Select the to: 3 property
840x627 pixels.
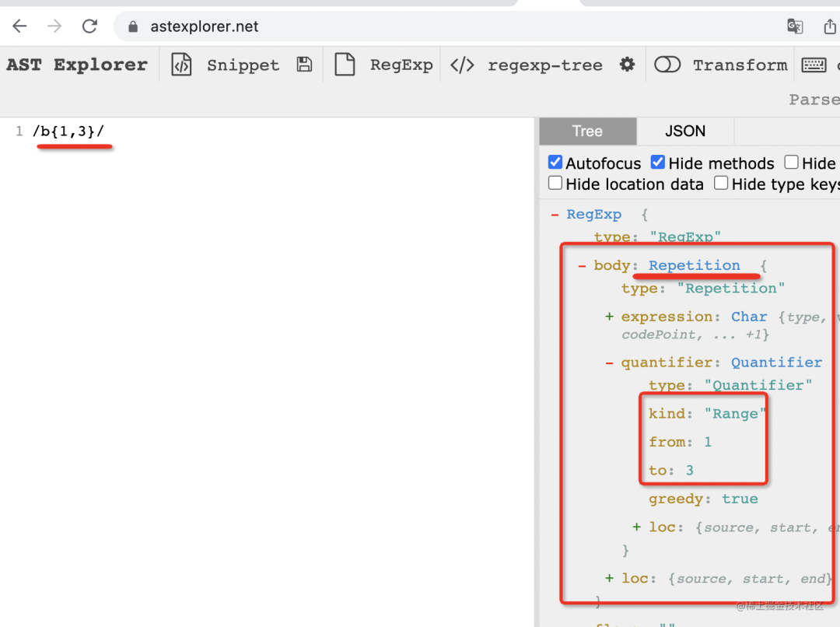pyautogui.click(x=671, y=471)
